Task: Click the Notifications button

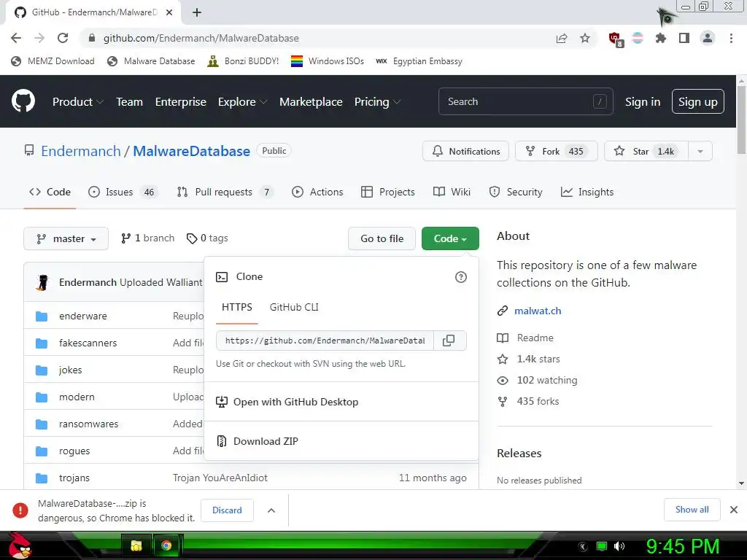Action: 465,151
